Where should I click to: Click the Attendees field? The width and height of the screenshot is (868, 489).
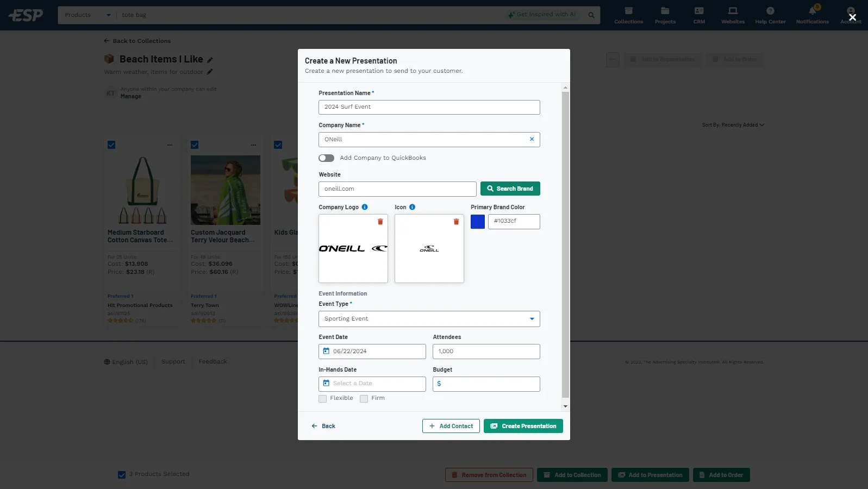(x=486, y=352)
